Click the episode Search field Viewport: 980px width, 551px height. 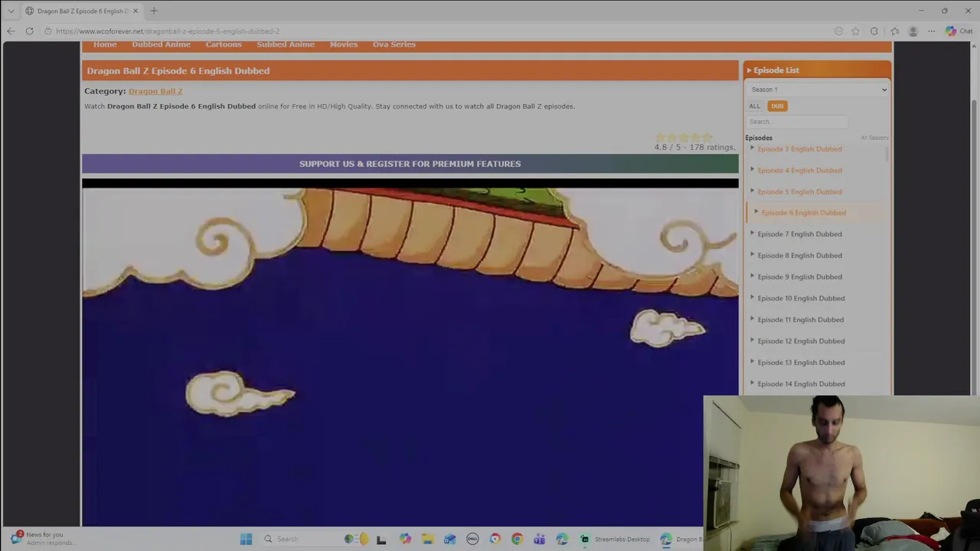(x=797, y=122)
